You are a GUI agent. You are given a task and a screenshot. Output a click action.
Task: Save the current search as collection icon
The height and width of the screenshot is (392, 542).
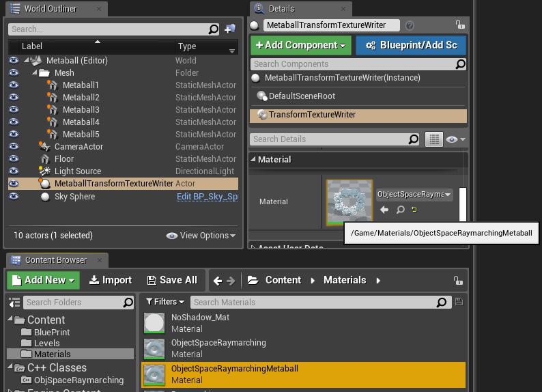click(459, 302)
